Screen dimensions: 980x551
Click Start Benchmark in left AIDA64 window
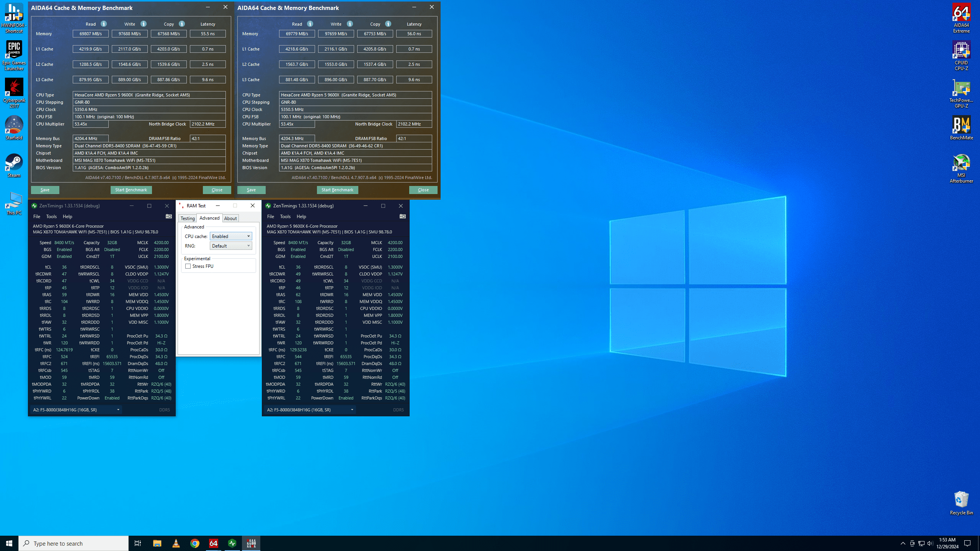click(x=131, y=190)
